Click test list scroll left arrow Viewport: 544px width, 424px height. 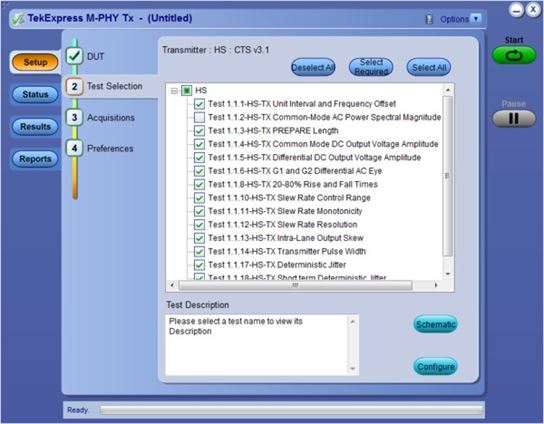(172, 285)
